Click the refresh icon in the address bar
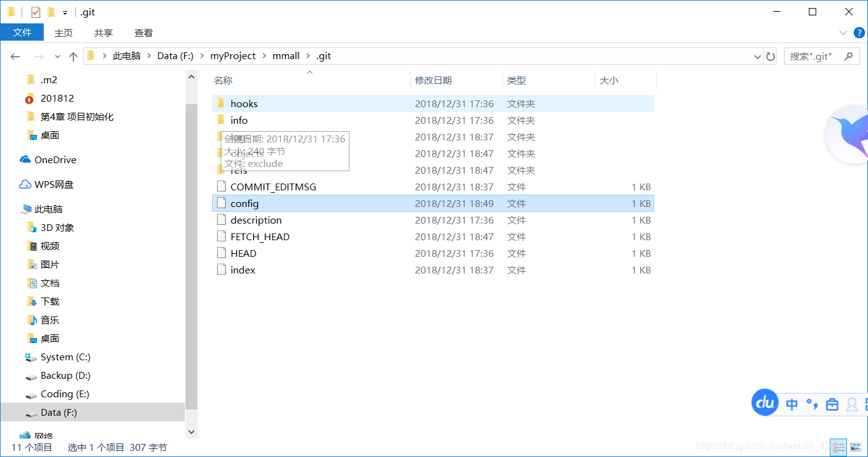 click(770, 56)
